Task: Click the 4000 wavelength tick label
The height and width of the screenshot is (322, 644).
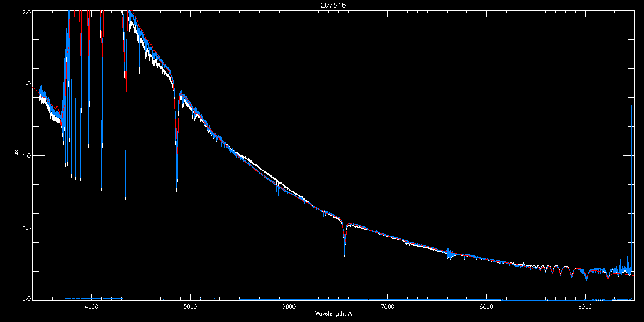Action: [x=91, y=306]
